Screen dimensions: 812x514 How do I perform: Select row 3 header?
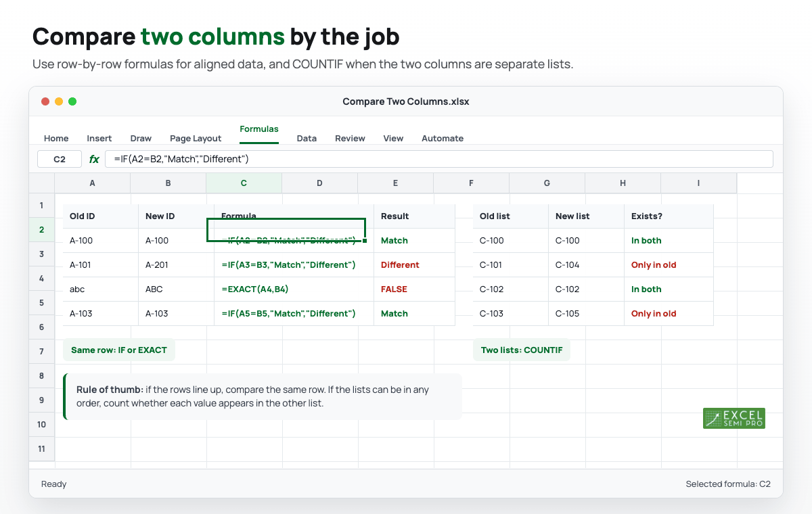coord(41,254)
